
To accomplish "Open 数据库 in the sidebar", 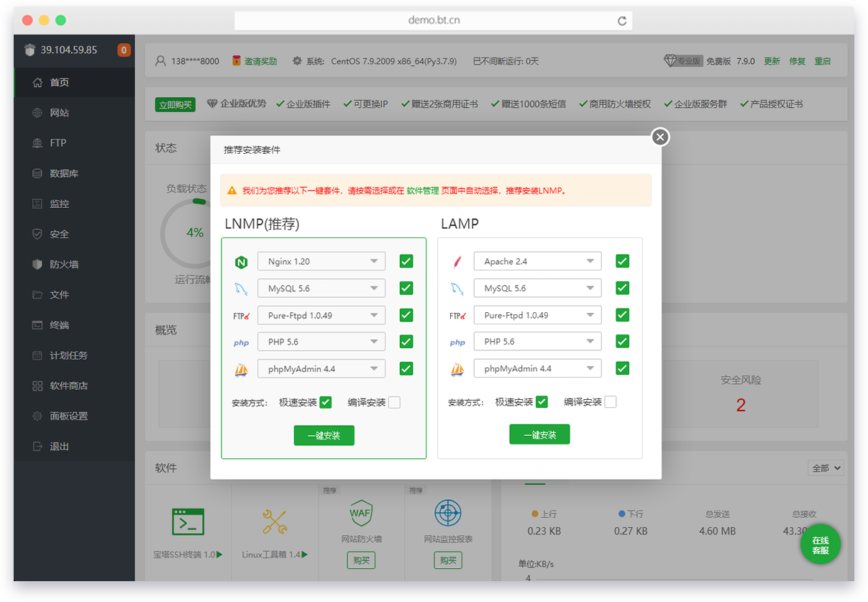I will click(74, 173).
